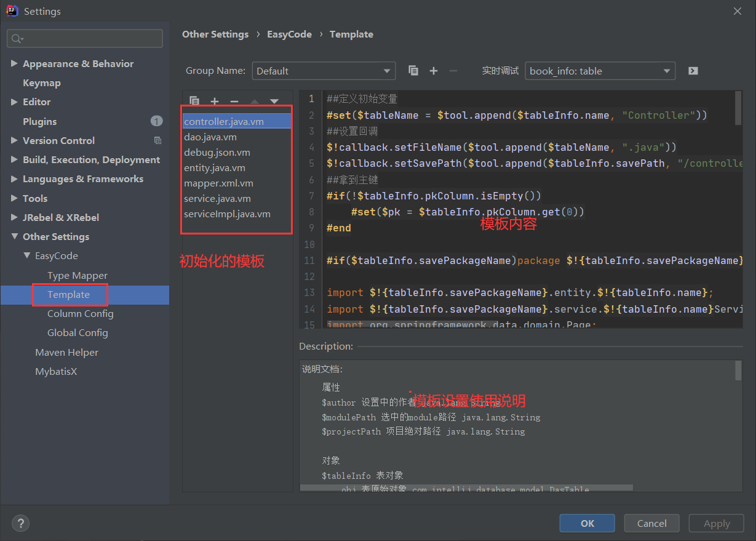
Task: Click EasyCode in breadcrumb path
Action: pos(289,34)
